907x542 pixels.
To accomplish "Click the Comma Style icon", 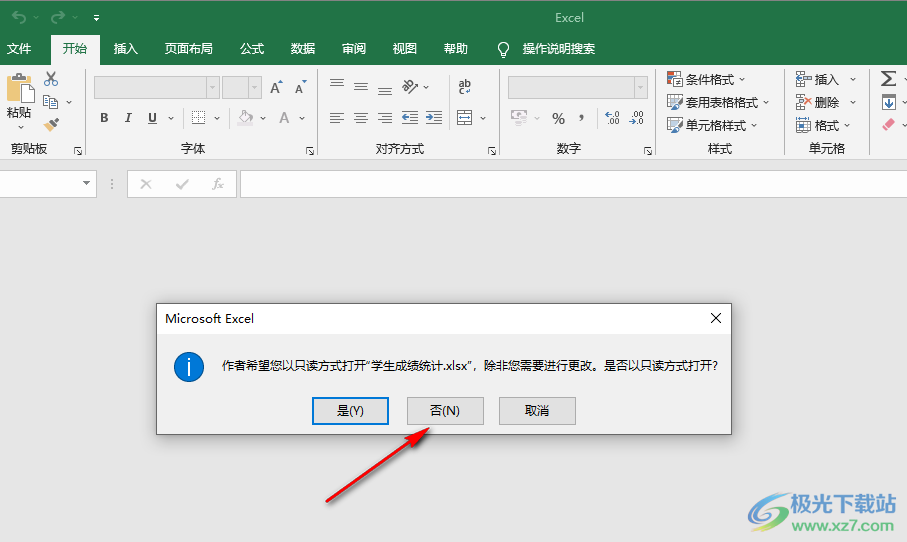I will coord(581,118).
